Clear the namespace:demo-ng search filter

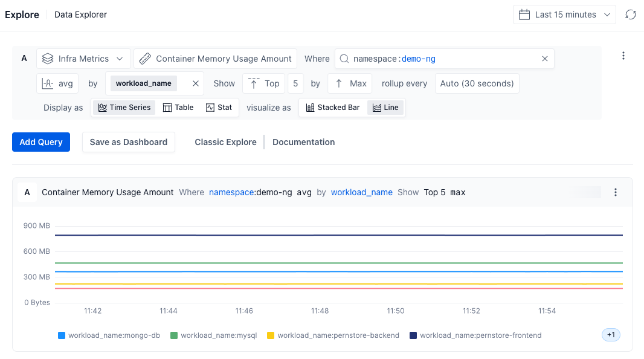[x=544, y=59]
